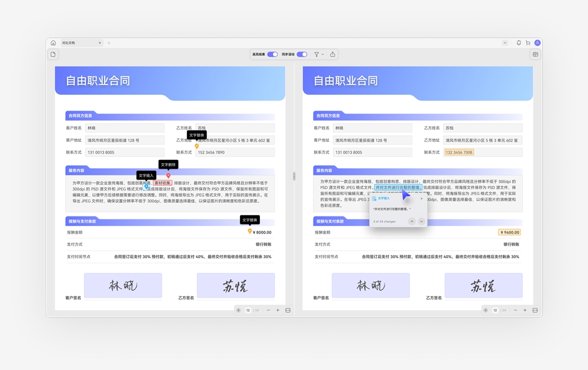Go to next change with down chevron

tap(422, 221)
